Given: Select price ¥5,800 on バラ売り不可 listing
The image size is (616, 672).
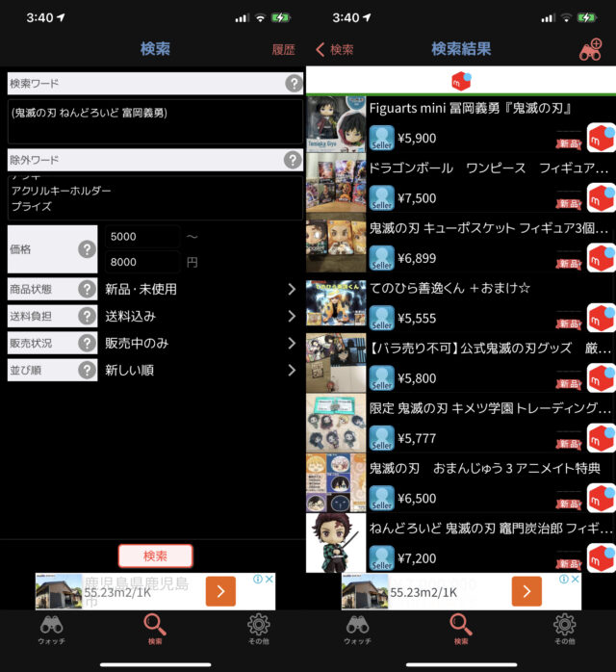Looking at the screenshot, I should (x=417, y=378).
